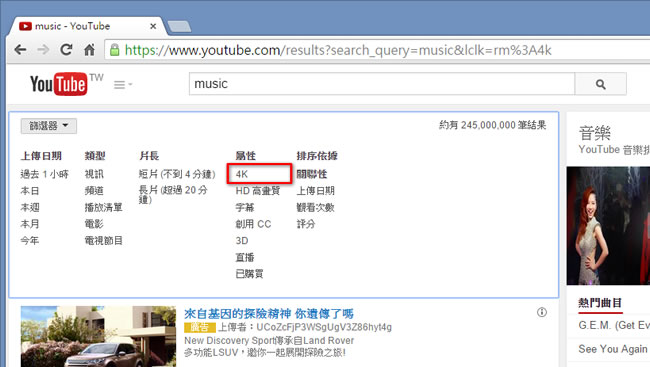650x367 pixels.
Task: Select type 電影
Action: pyautogui.click(x=94, y=224)
